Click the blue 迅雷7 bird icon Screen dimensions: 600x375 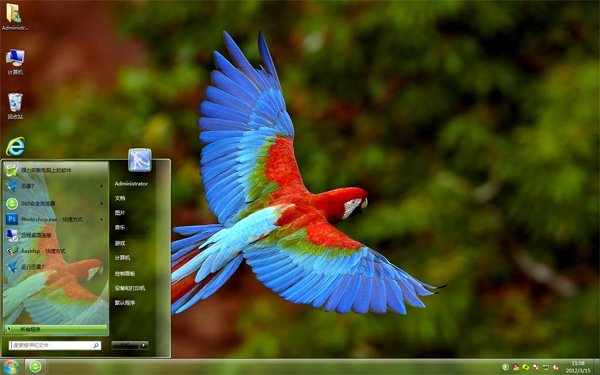pyautogui.click(x=12, y=186)
